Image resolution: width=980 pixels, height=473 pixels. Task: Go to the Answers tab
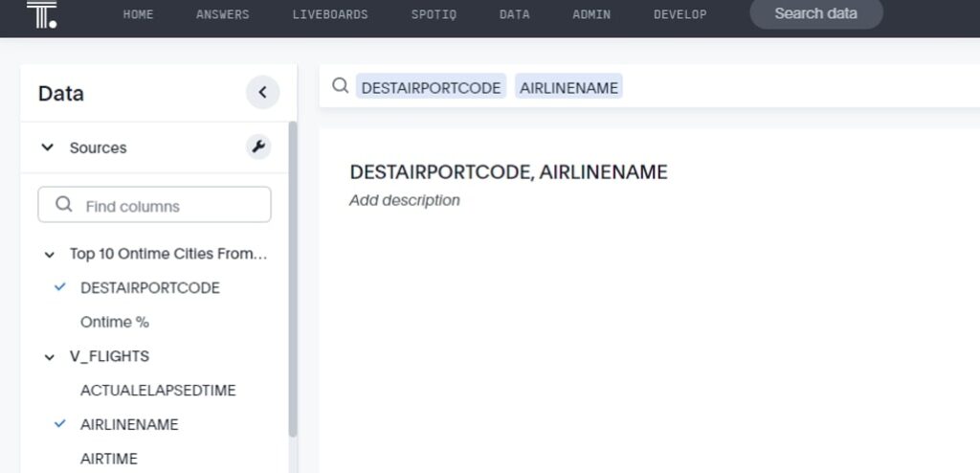pyautogui.click(x=222, y=14)
